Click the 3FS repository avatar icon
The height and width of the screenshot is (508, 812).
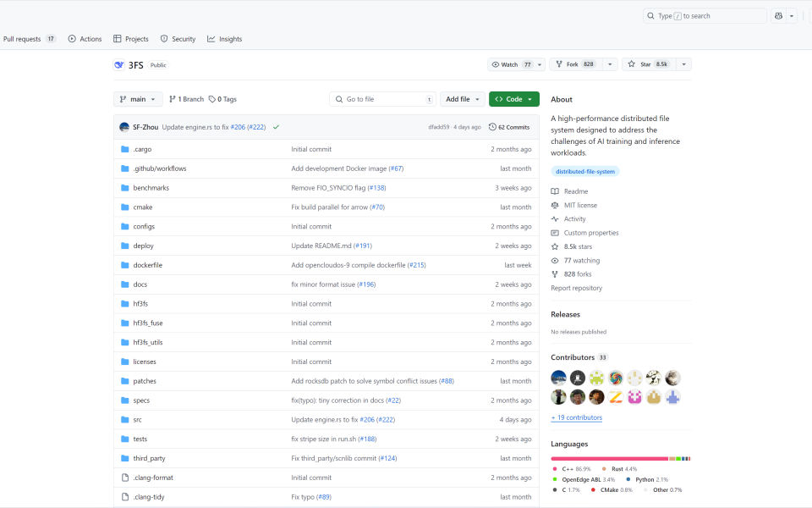click(119, 65)
